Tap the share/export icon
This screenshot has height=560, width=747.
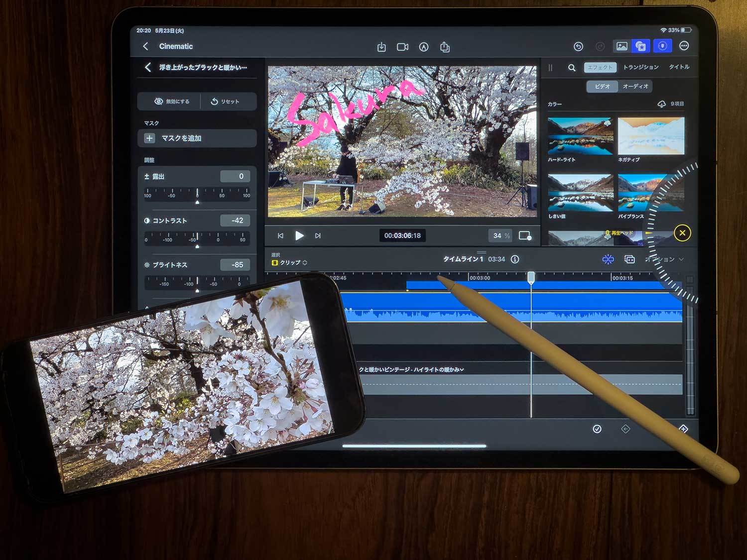click(445, 47)
